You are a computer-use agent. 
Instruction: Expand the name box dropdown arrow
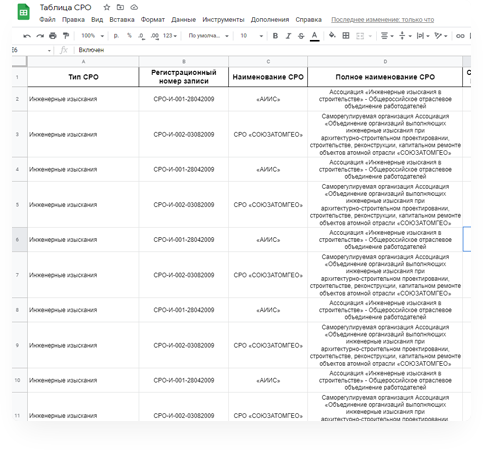49,50
